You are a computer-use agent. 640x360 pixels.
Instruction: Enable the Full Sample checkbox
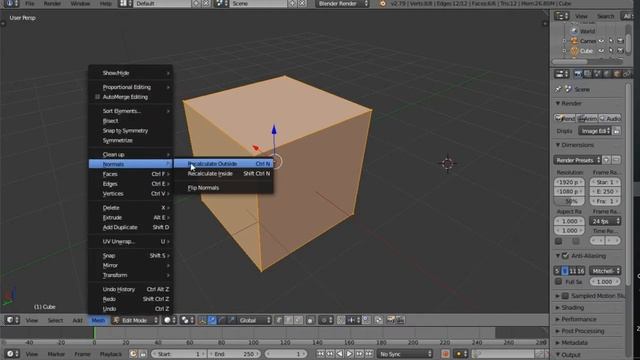pyautogui.click(x=558, y=282)
